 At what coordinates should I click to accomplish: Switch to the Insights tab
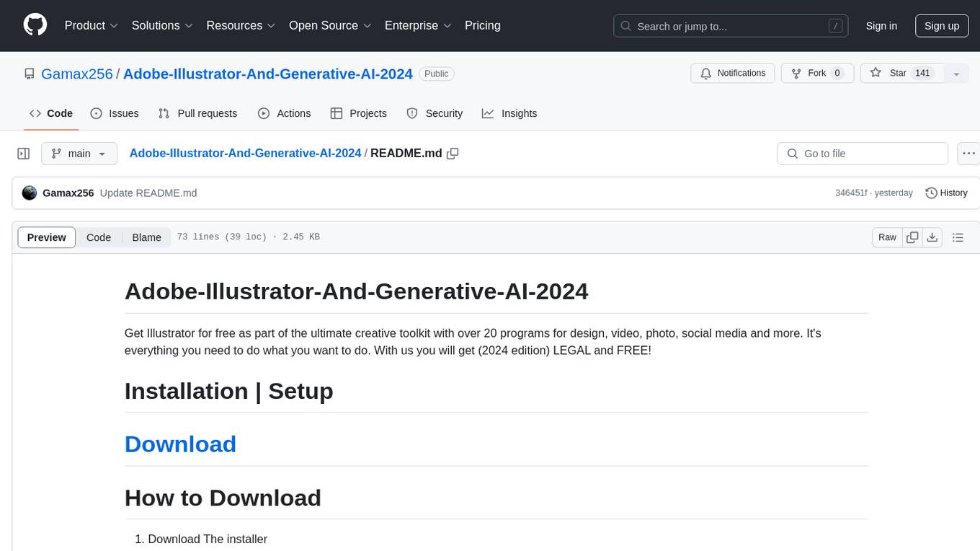509,113
